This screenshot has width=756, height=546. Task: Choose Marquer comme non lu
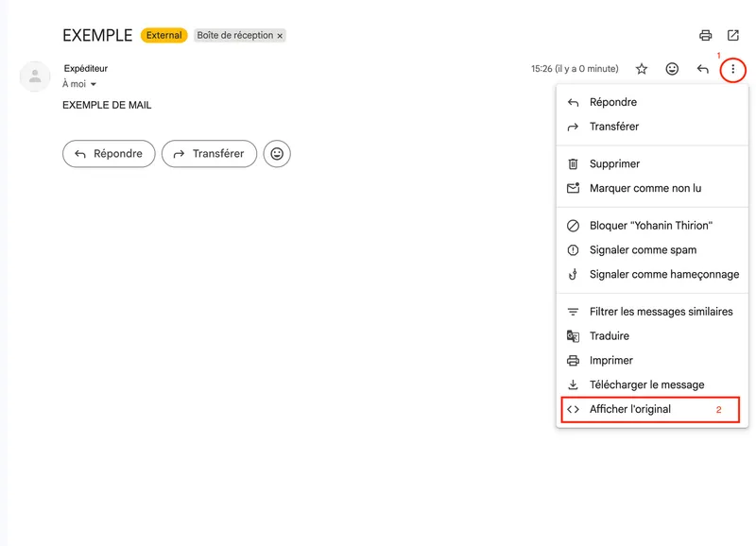pyautogui.click(x=647, y=188)
